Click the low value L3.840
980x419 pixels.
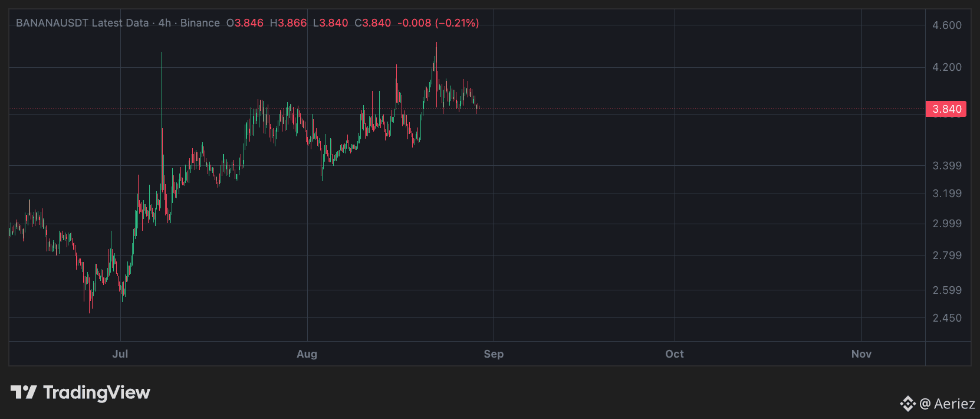(x=330, y=23)
